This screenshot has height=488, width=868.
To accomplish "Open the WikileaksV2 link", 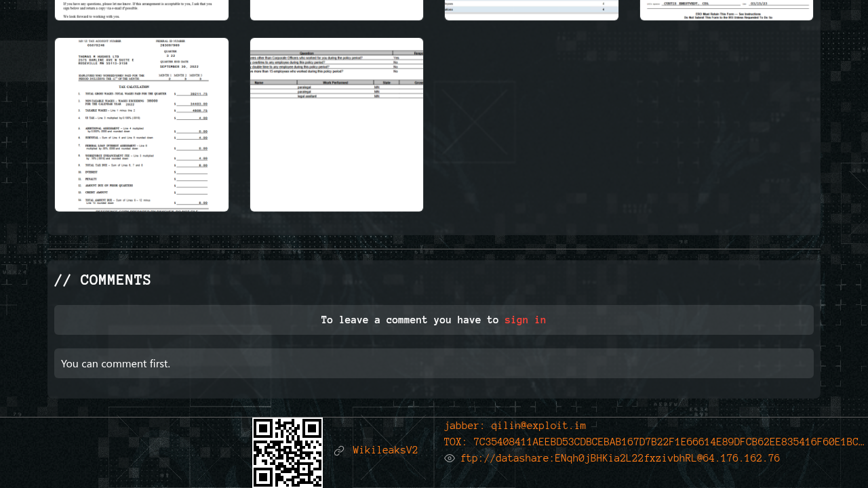I will tap(385, 451).
